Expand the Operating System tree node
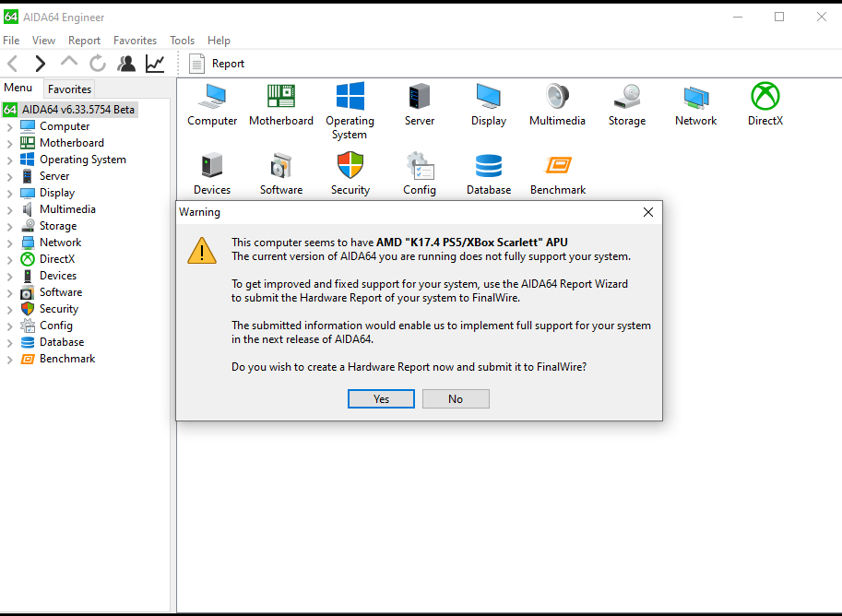Viewport: 842px width, 616px height. 9,160
